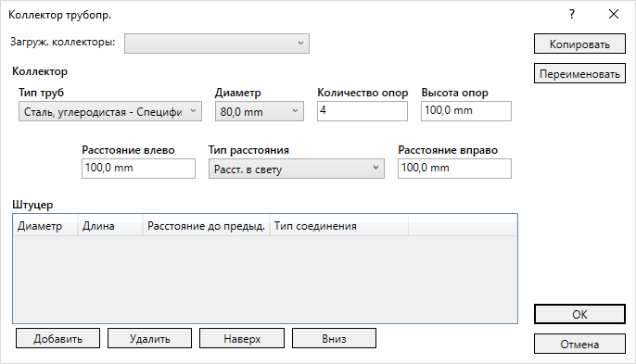
Task: Focus the Расстояние влево field
Action: 138,169
